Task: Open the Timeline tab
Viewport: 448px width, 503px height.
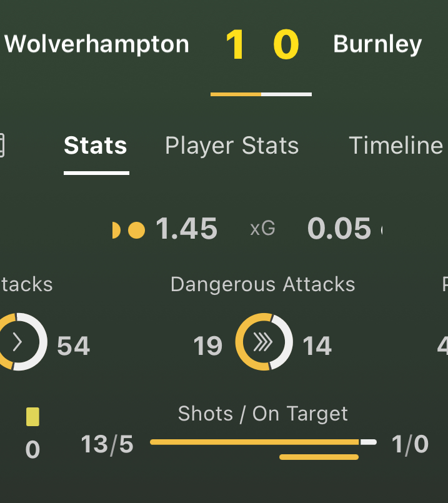Action: click(x=396, y=146)
